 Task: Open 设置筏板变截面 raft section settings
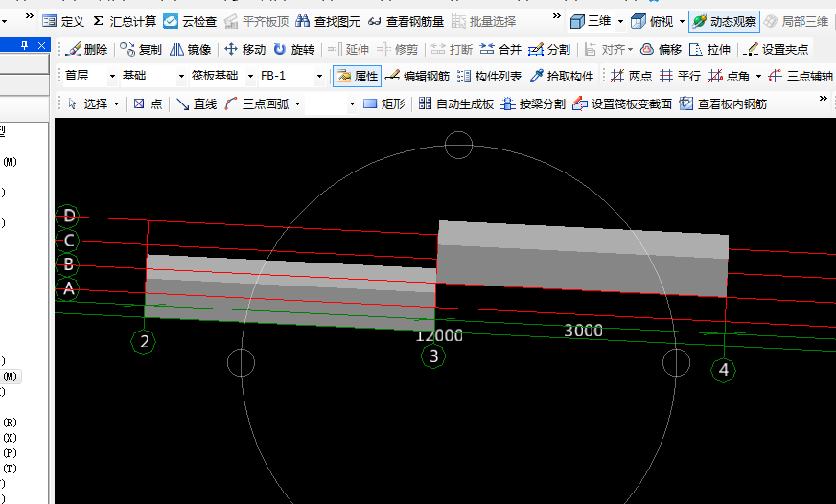(621, 103)
